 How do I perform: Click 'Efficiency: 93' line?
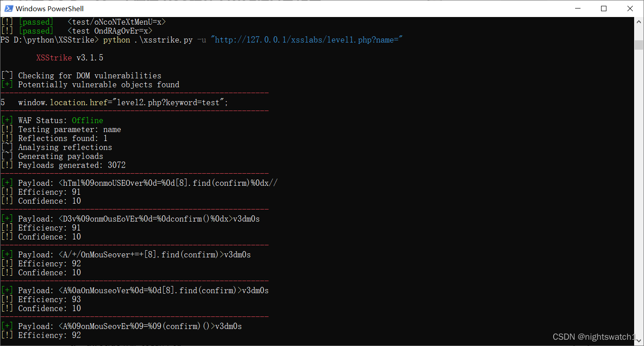click(41, 299)
